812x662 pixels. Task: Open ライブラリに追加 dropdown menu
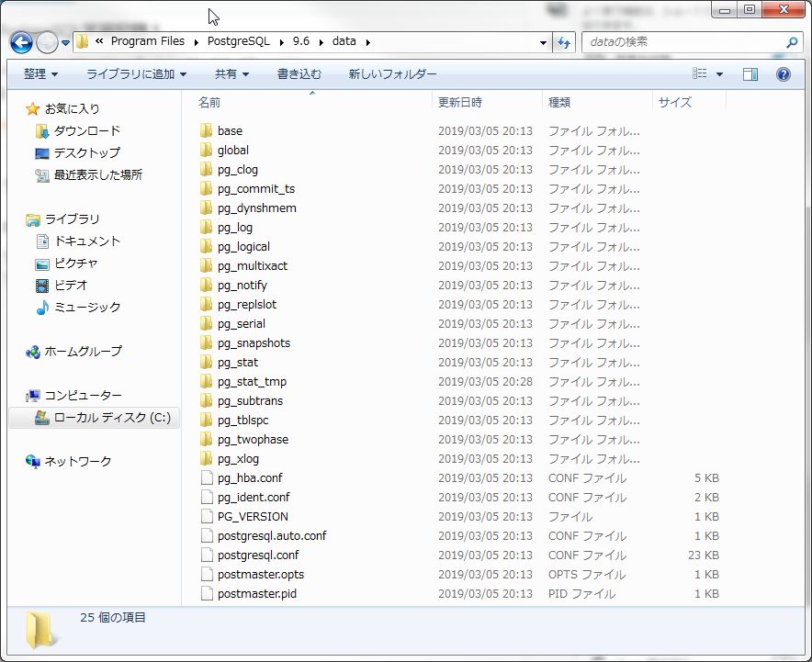(x=136, y=74)
